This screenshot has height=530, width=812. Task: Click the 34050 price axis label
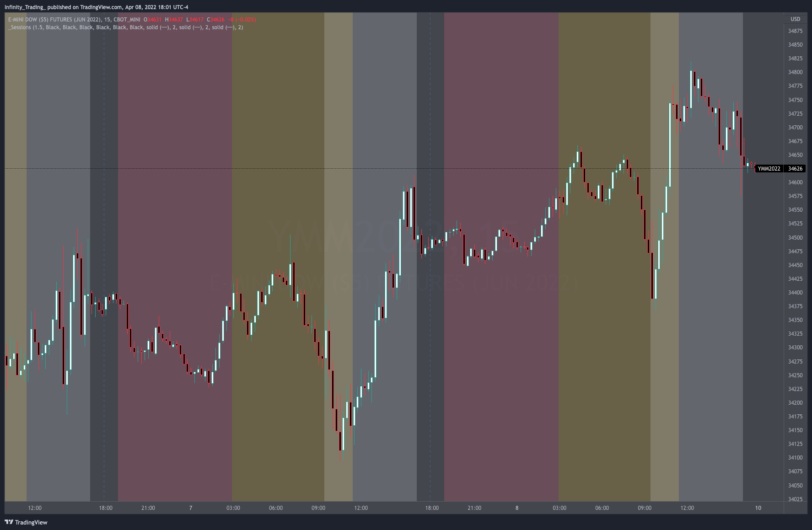pyautogui.click(x=795, y=486)
